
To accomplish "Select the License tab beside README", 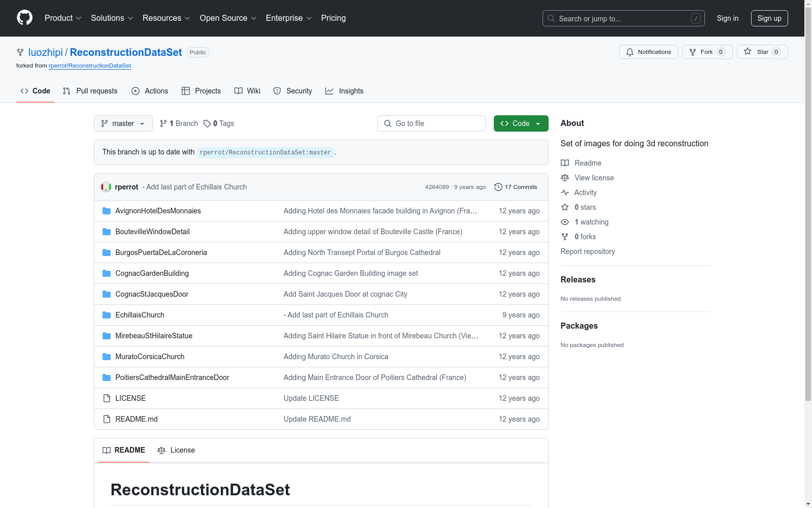I will [x=176, y=450].
